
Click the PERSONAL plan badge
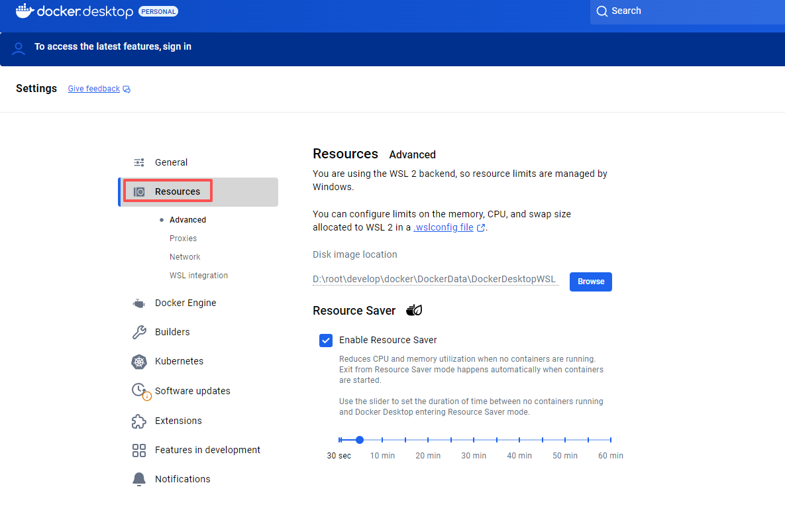pos(158,11)
